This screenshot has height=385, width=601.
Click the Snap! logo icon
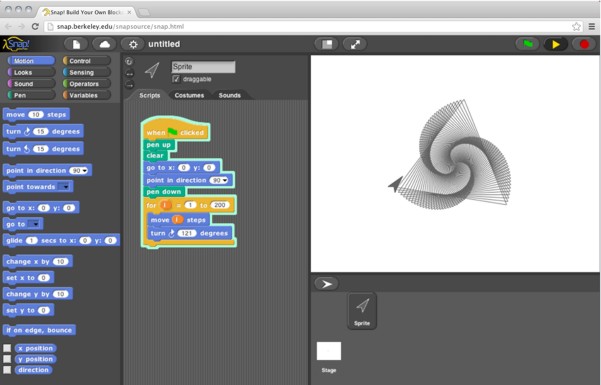click(16, 44)
